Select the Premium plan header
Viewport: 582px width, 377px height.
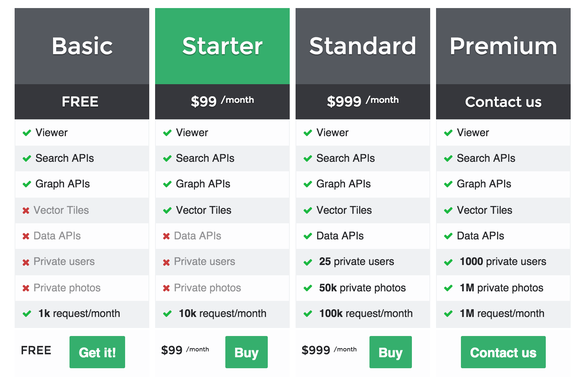(503, 46)
